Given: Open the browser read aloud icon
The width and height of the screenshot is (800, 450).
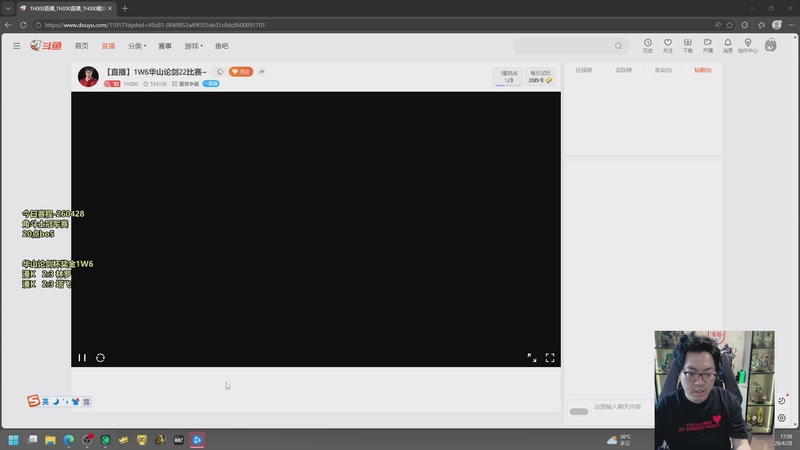Looking at the screenshot, I should pos(717,24).
